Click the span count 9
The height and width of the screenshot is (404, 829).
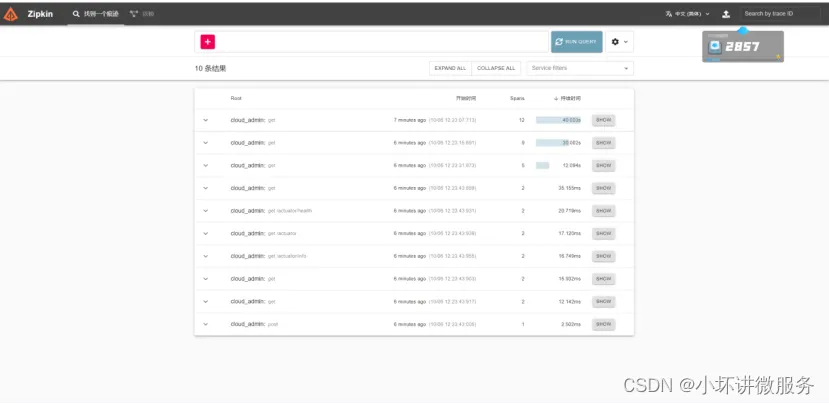point(523,143)
